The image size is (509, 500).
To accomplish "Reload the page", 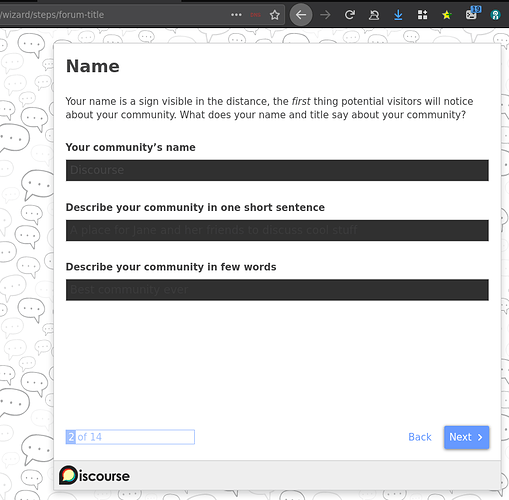I will (349, 15).
